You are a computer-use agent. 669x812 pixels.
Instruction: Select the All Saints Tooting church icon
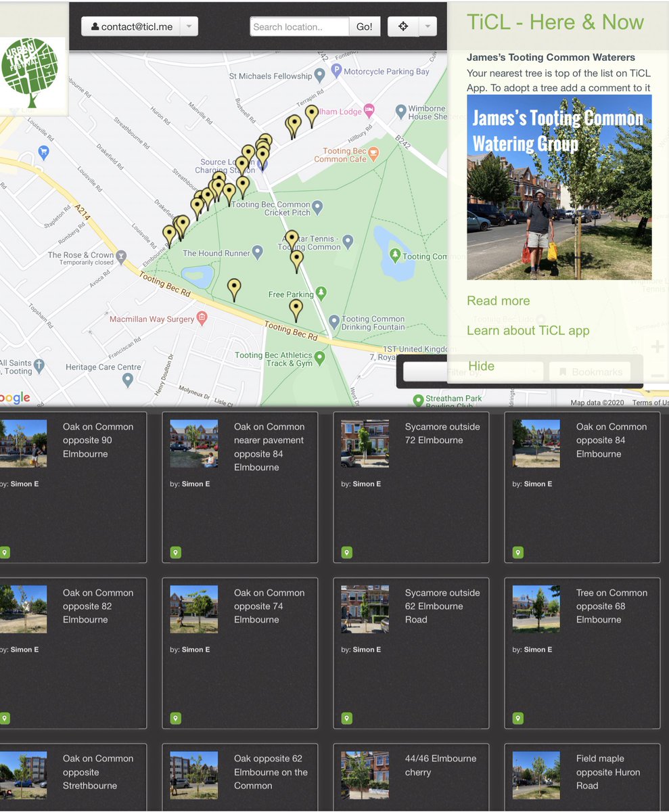pyautogui.click(x=39, y=365)
